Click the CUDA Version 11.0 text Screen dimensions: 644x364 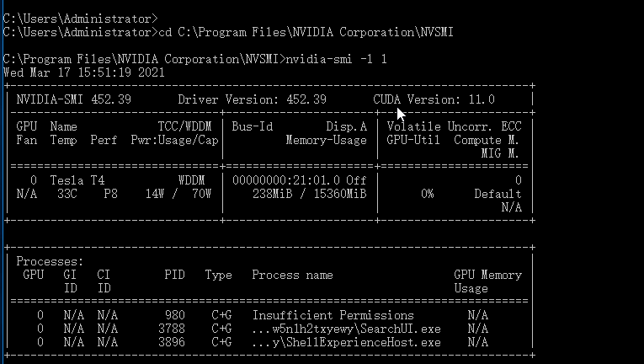(434, 99)
